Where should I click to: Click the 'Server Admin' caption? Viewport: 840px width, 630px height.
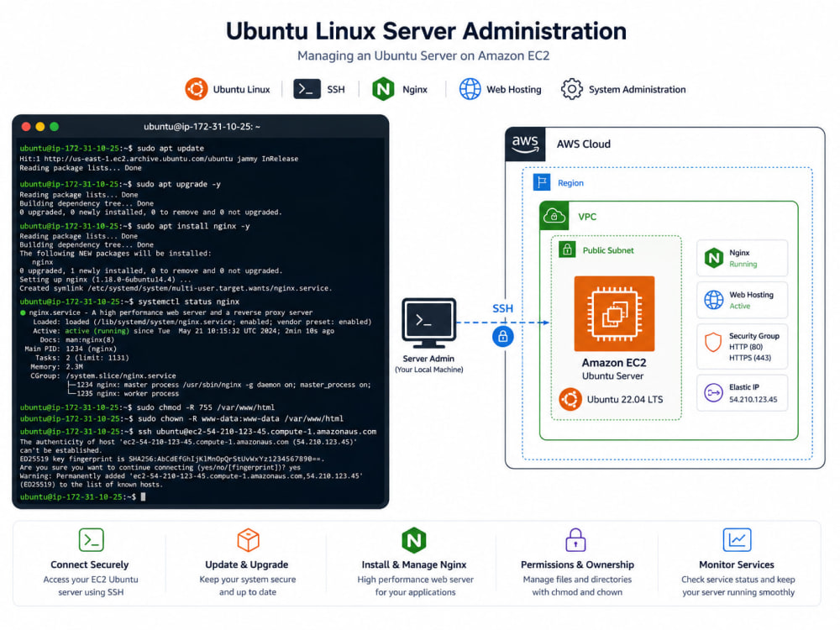tap(428, 359)
